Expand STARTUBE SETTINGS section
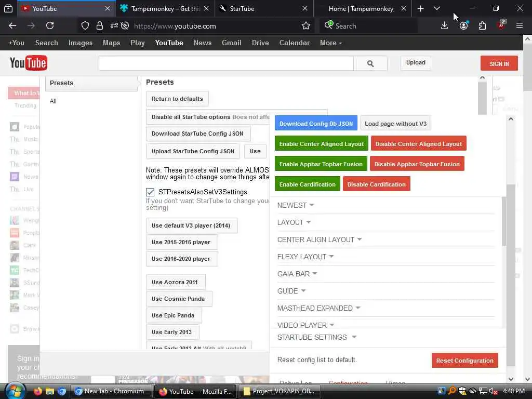 317,337
